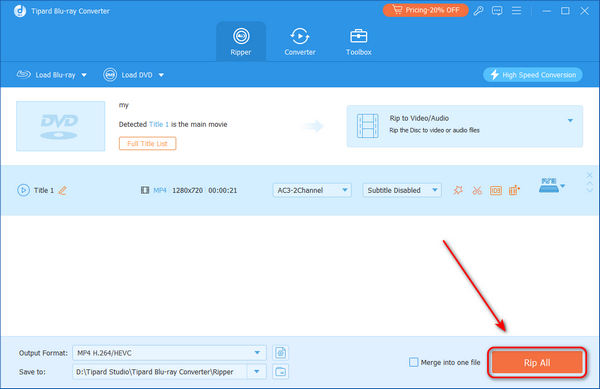600x389 pixels.
Task: Rename Title 1 with pencil icon
Action: coord(62,190)
